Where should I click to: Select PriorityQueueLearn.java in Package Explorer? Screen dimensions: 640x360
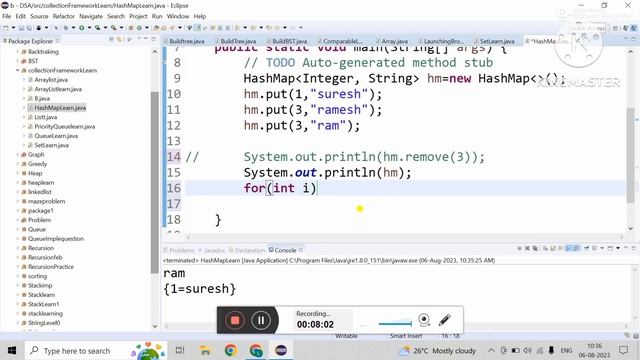pyautogui.click(x=64, y=127)
